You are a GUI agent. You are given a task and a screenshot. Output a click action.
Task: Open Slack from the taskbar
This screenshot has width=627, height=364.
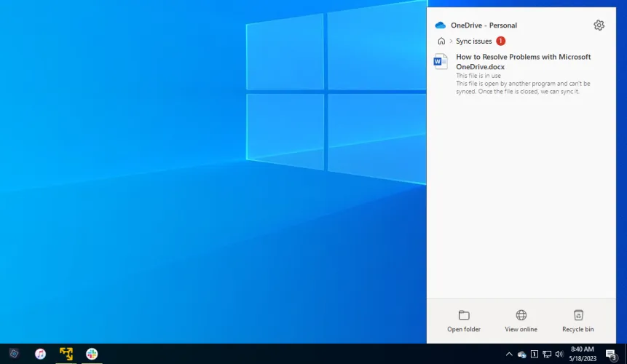coord(92,354)
